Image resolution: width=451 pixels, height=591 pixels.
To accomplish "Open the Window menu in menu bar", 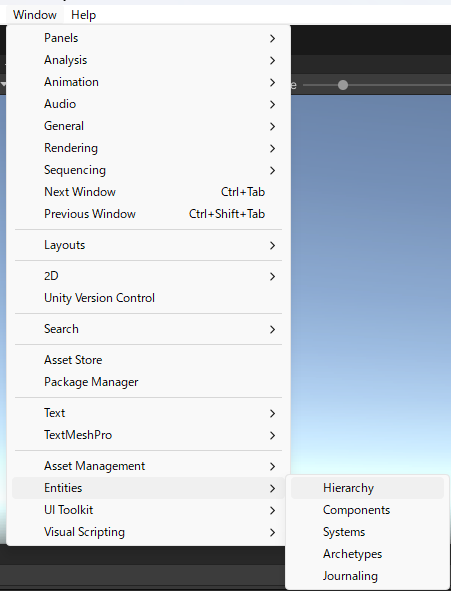I will (x=35, y=15).
